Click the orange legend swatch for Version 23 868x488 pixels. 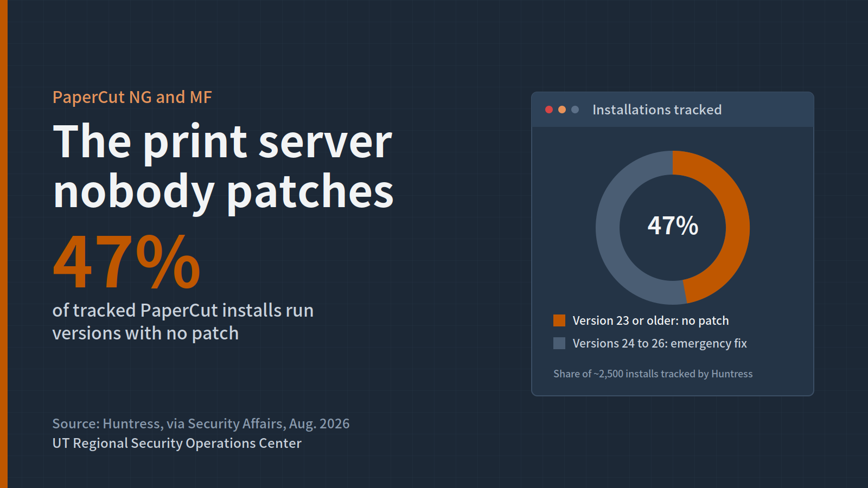[x=559, y=320]
